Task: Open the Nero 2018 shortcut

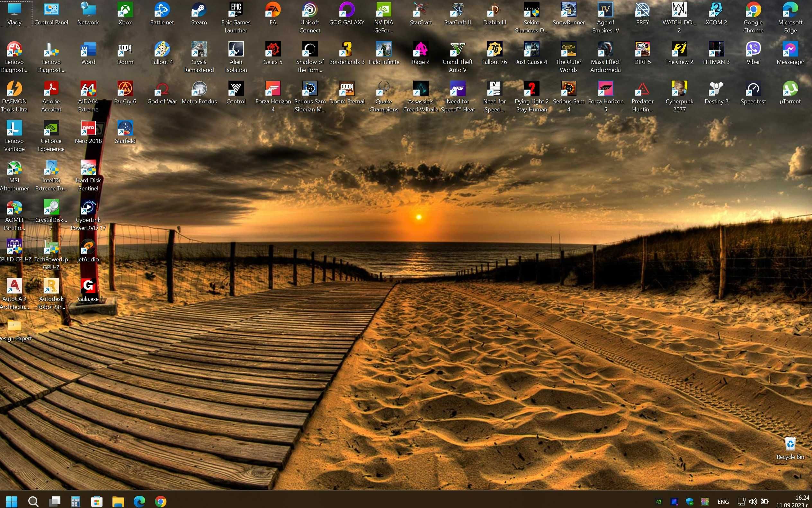Action: click(88, 133)
